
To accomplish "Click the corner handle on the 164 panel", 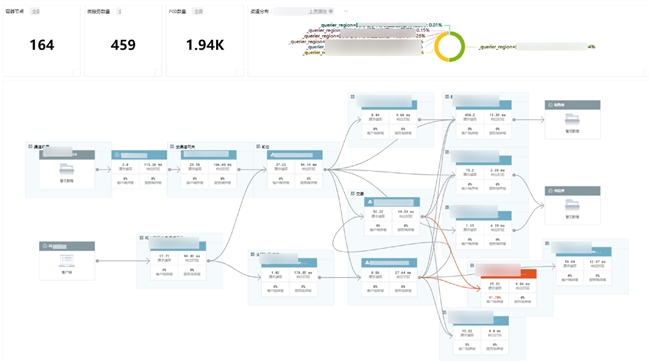I will pyautogui.click(x=77, y=73).
